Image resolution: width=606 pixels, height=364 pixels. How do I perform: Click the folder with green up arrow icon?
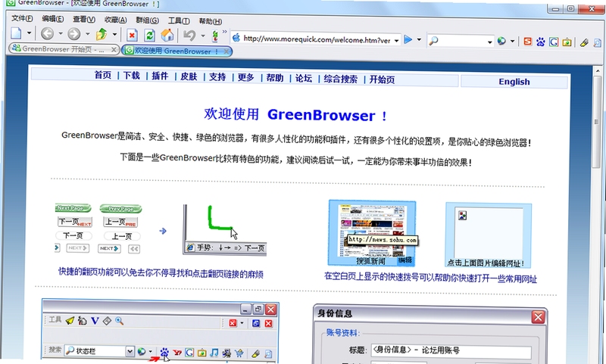point(102,34)
